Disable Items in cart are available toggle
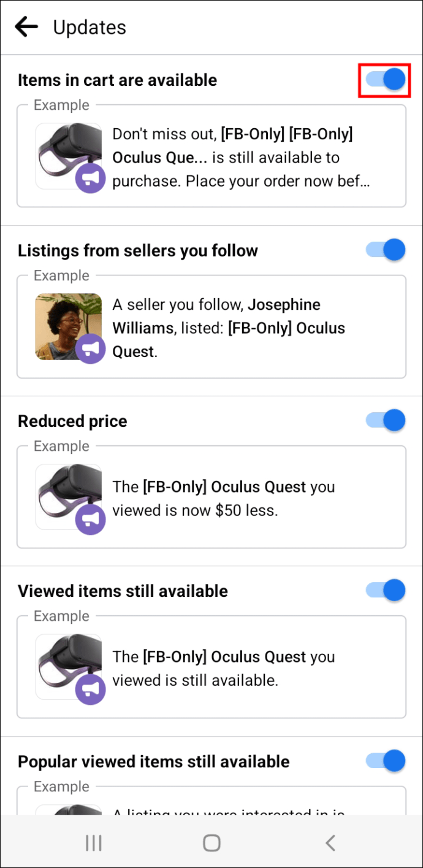Image resolution: width=423 pixels, height=868 pixels. [386, 80]
